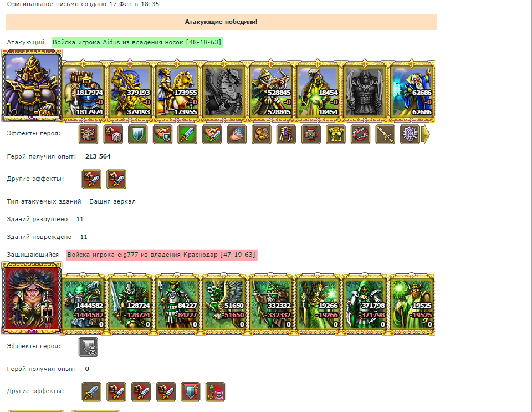
Task: Open the attacker Aidus troops link
Action: [137, 42]
